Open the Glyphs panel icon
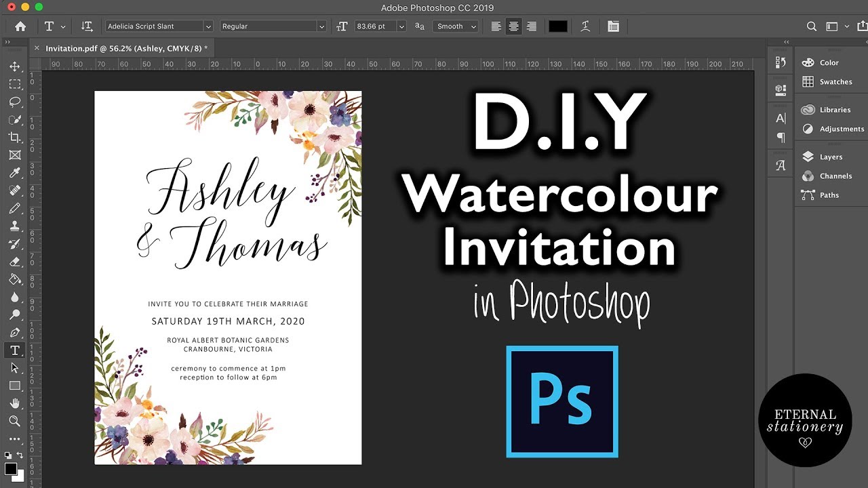Viewport: 868px width, 488px height. click(781, 165)
